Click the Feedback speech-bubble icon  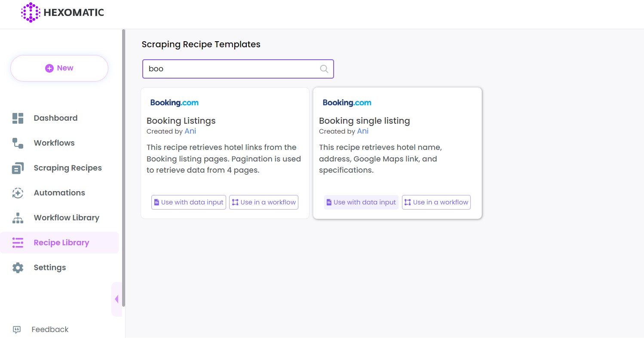click(17, 329)
